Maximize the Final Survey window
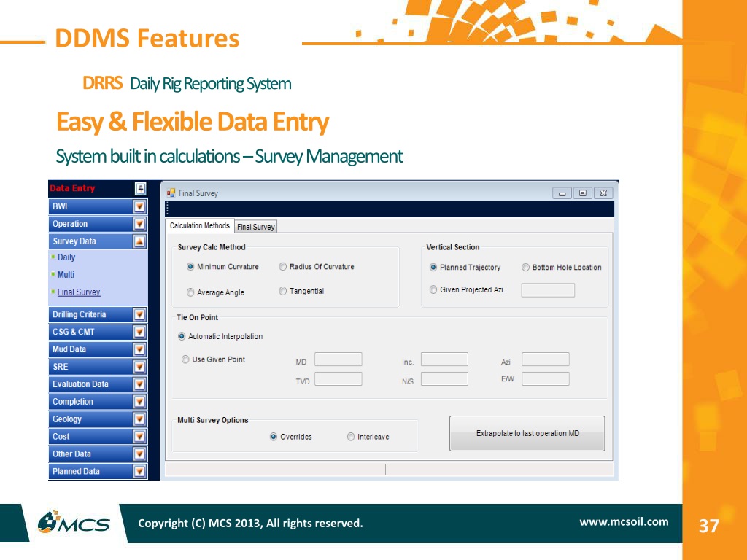 (x=582, y=192)
